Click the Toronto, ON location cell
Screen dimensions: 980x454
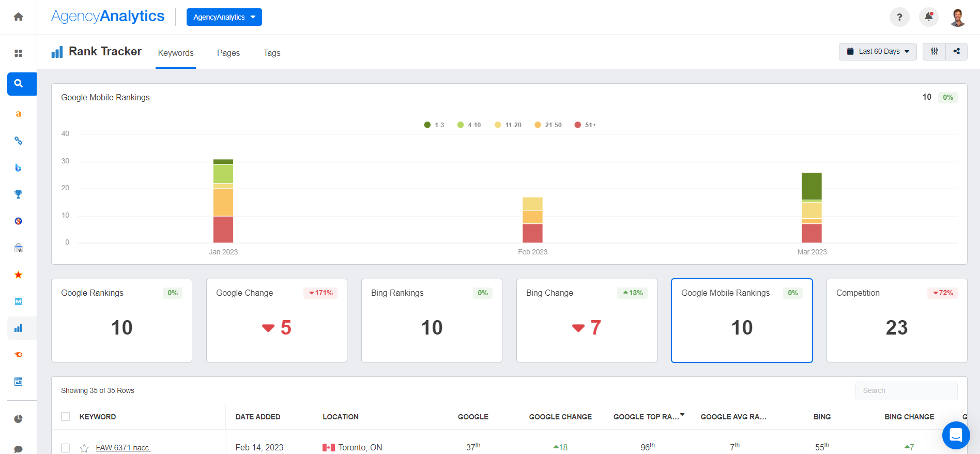[353, 448]
